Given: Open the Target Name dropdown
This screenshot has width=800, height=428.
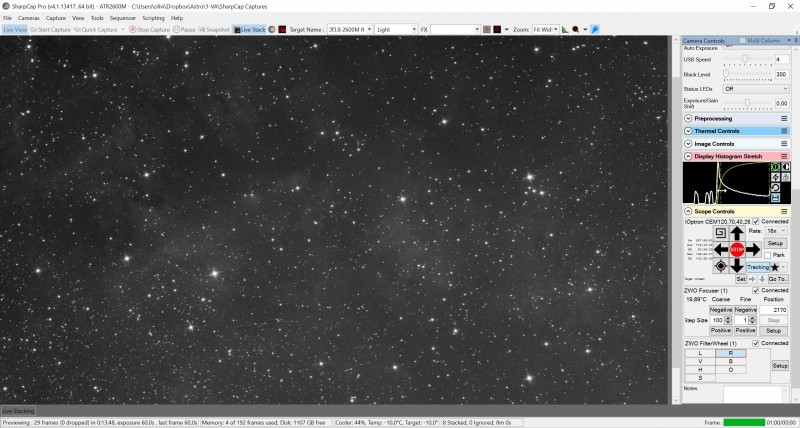Looking at the screenshot, I should (x=369, y=30).
